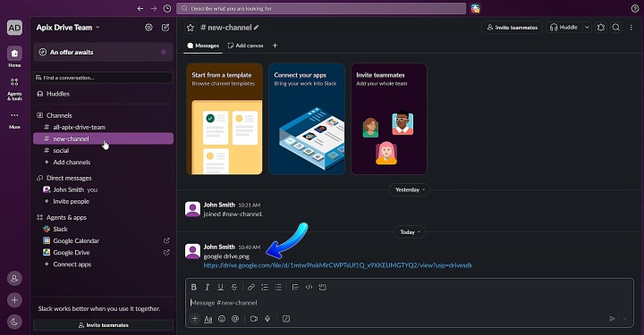Open the More sidebar menu
This screenshot has width=644, height=335.
pos(14,120)
